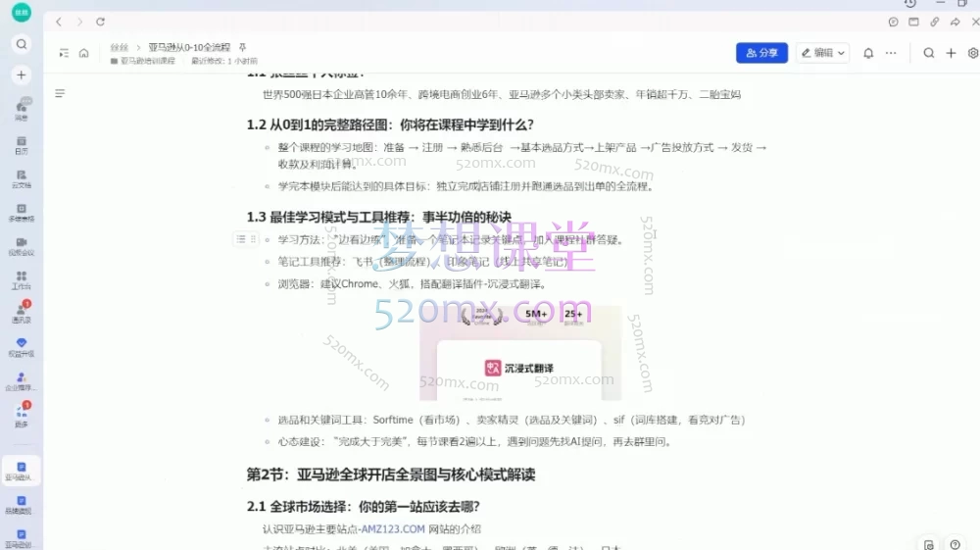Open the 亚马逊培训课程 folder link
The width and height of the screenshot is (980, 550).
(x=143, y=61)
